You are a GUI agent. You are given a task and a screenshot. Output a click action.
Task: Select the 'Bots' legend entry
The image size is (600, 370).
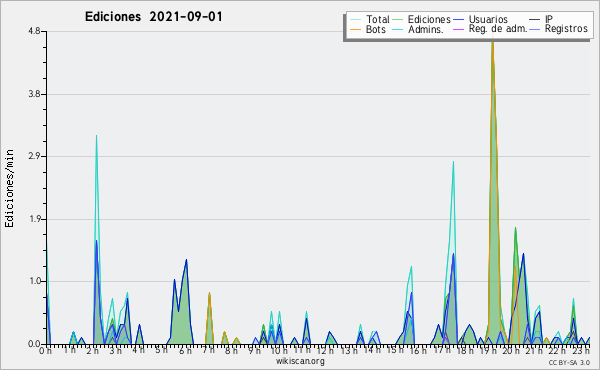[x=376, y=29]
